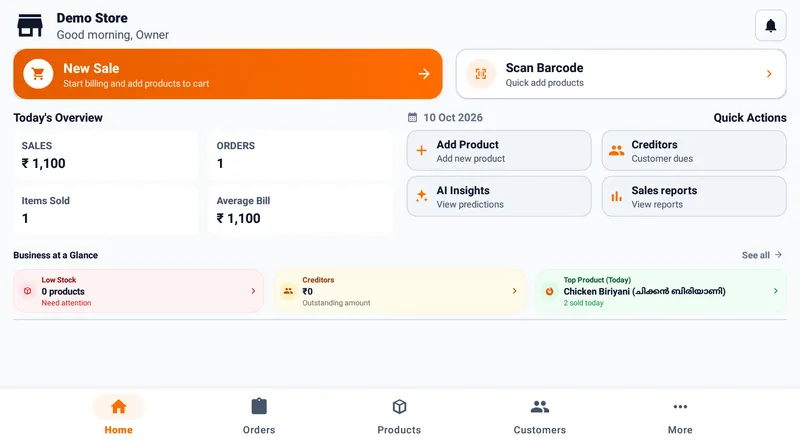Viewport: 800px width, 440px height.
Task: Click 'Good morning, Owner' greeting
Action: [112, 35]
